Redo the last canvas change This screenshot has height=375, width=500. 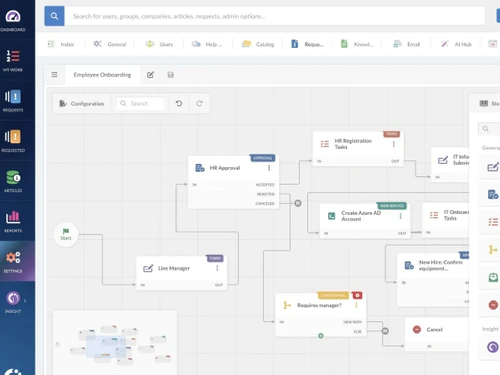click(199, 103)
